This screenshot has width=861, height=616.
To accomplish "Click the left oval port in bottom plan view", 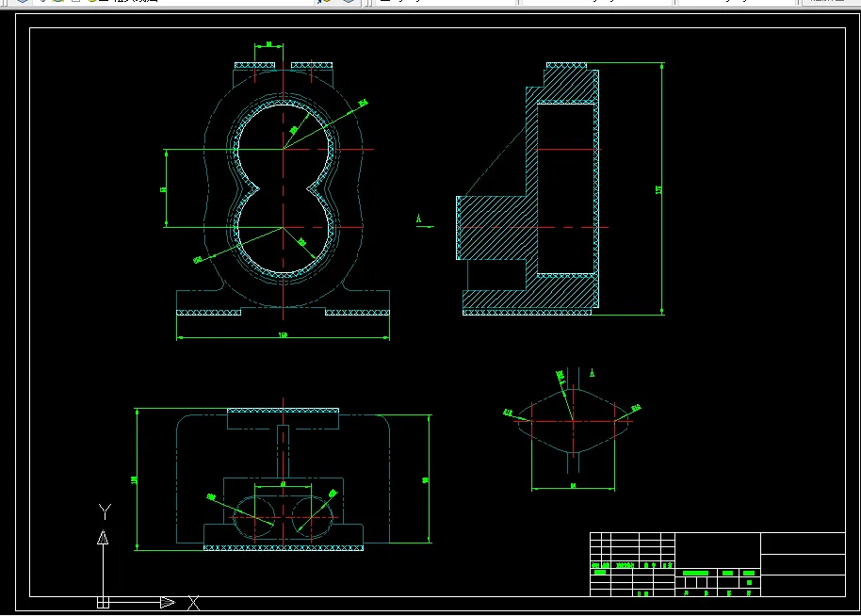I will point(254,517).
